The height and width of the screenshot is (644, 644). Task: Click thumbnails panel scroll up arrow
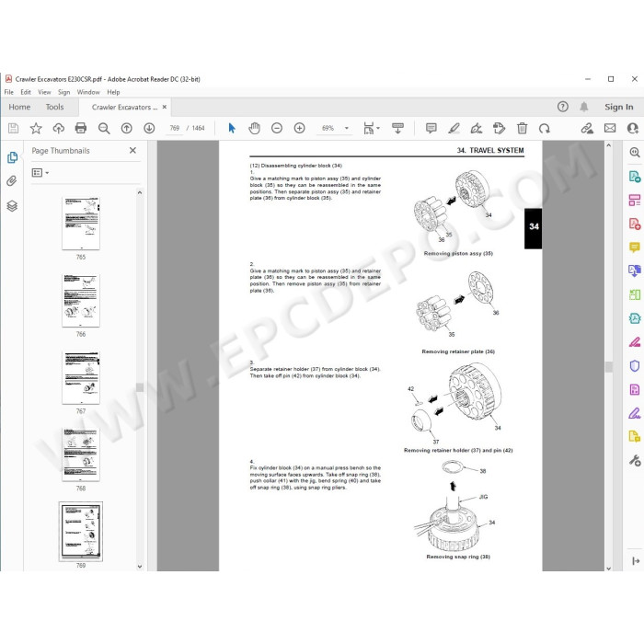pos(140,192)
